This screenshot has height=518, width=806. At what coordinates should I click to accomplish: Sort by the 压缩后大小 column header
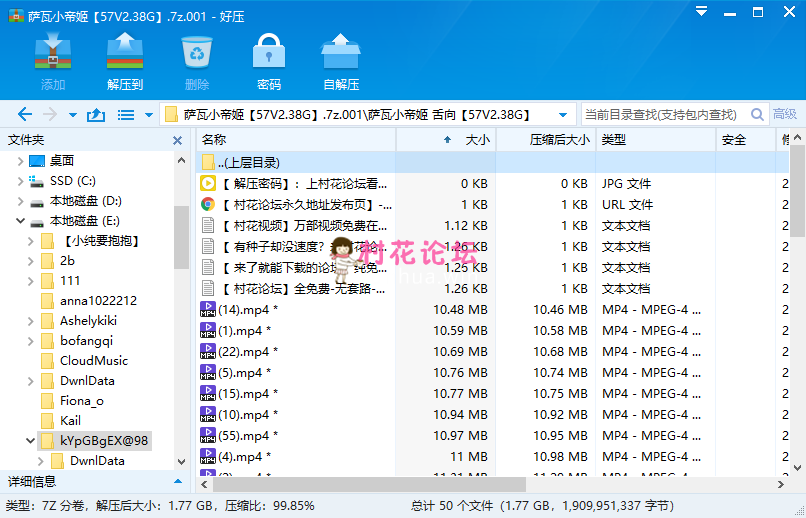coord(546,140)
